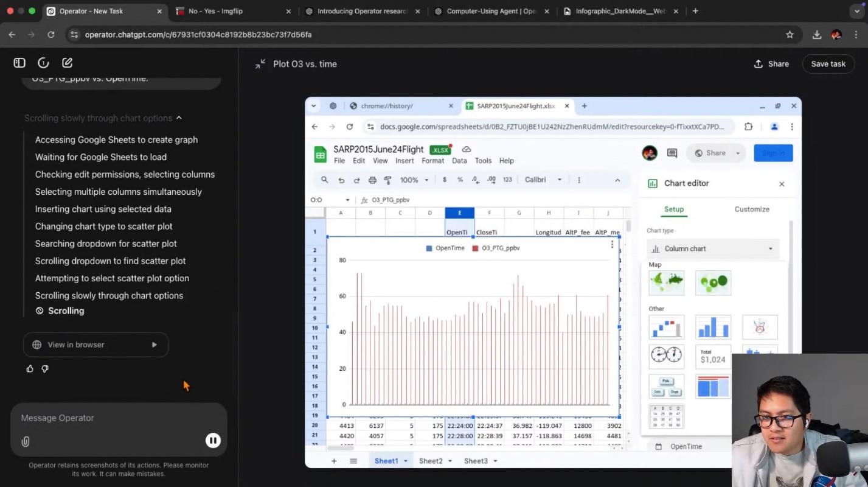Image resolution: width=868 pixels, height=487 pixels.
Task: Switch to the Sheet3 tab
Action: click(476, 461)
